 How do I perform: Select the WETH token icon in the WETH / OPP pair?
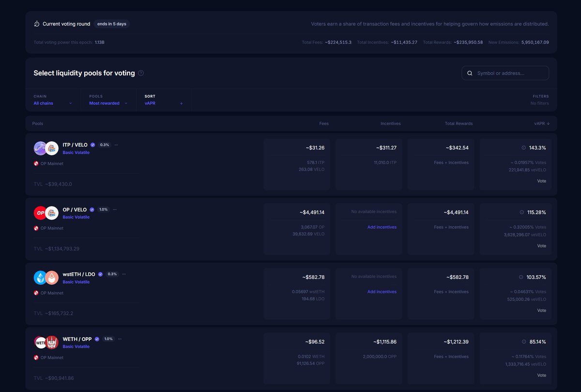coord(40,342)
